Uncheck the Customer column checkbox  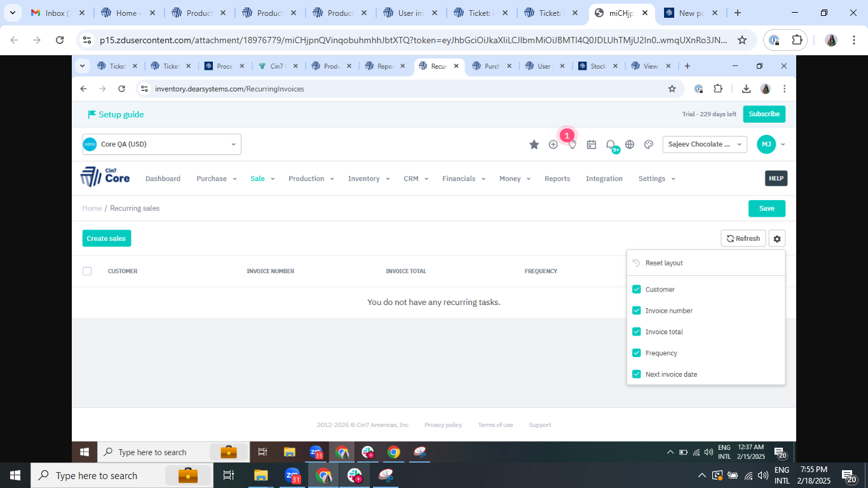(x=637, y=289)
